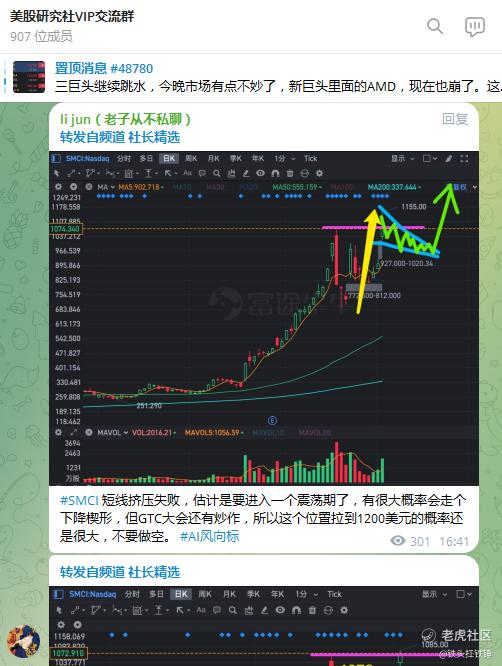Expand the 显示 dropdown on first chart
502x666 pixels.
[402, 158]
